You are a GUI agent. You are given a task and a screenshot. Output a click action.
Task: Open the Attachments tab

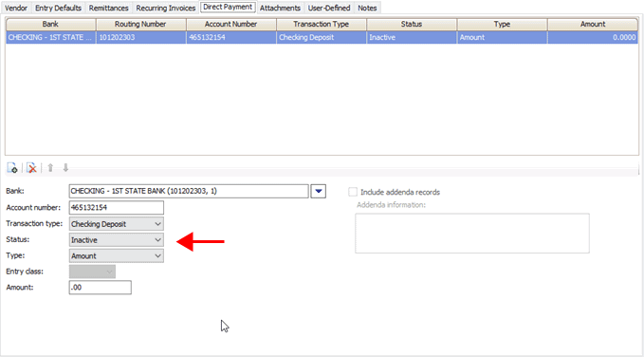pos(280,8)
